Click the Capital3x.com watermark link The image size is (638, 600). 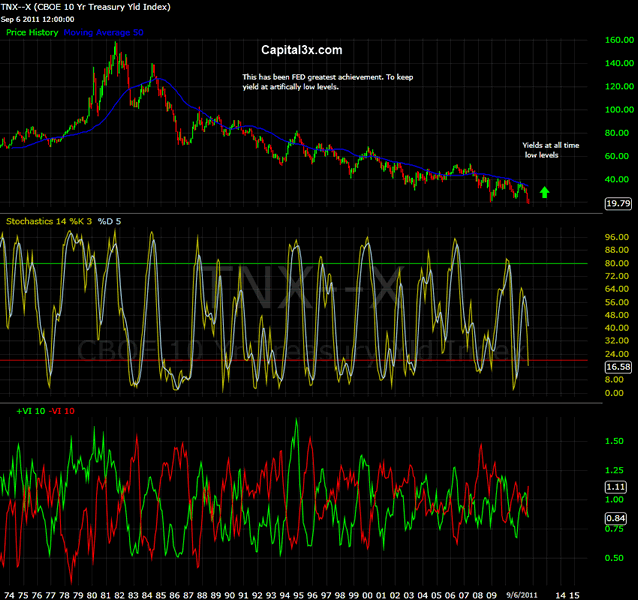[302, 49]
